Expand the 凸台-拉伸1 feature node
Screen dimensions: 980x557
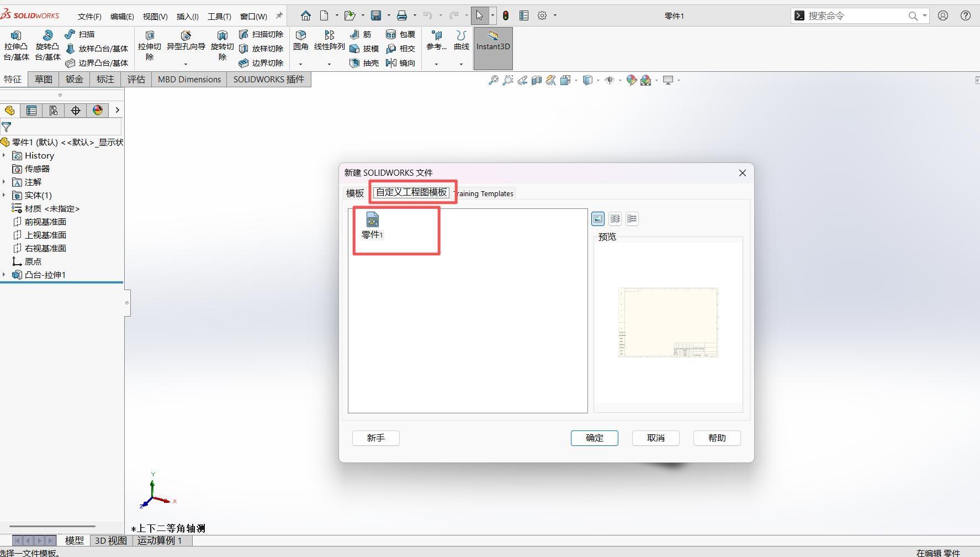point(4,275)
